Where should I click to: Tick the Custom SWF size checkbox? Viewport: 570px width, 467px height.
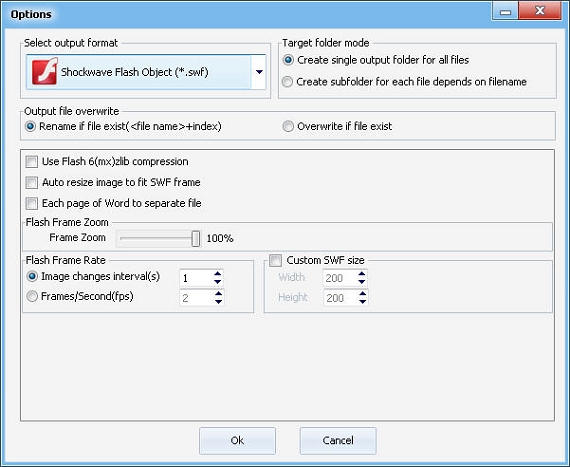[275, 260]
